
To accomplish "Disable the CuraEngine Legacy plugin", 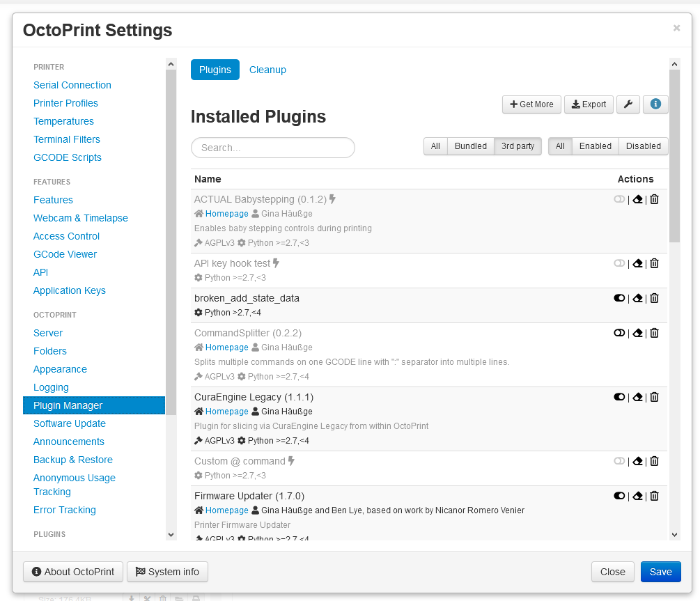I will pos(619,397).
